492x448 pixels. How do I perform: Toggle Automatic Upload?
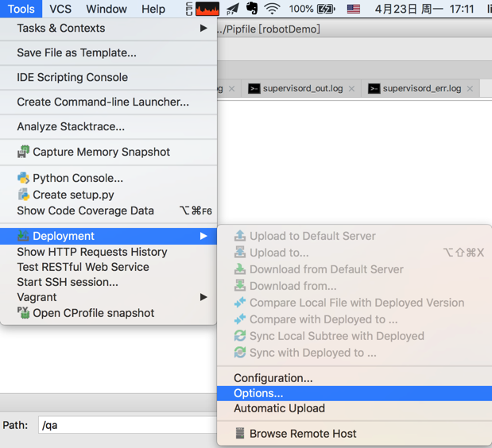click(354, 408)
